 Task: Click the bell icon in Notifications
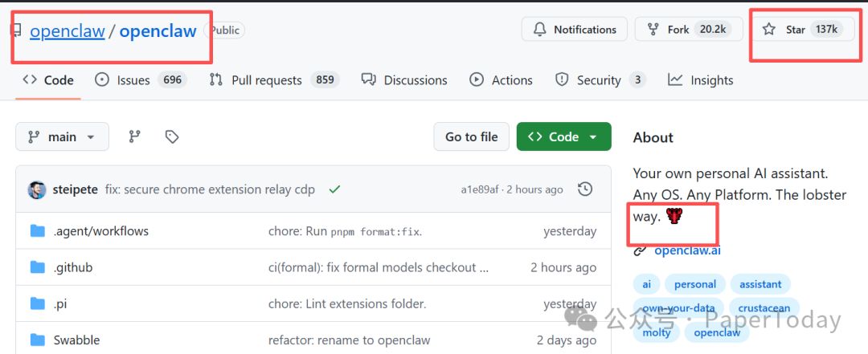[x=540, y=30]
